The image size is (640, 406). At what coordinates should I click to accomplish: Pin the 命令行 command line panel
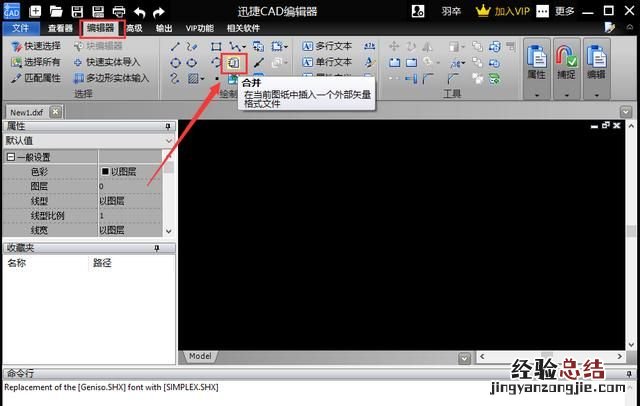[x=629, y=374]
